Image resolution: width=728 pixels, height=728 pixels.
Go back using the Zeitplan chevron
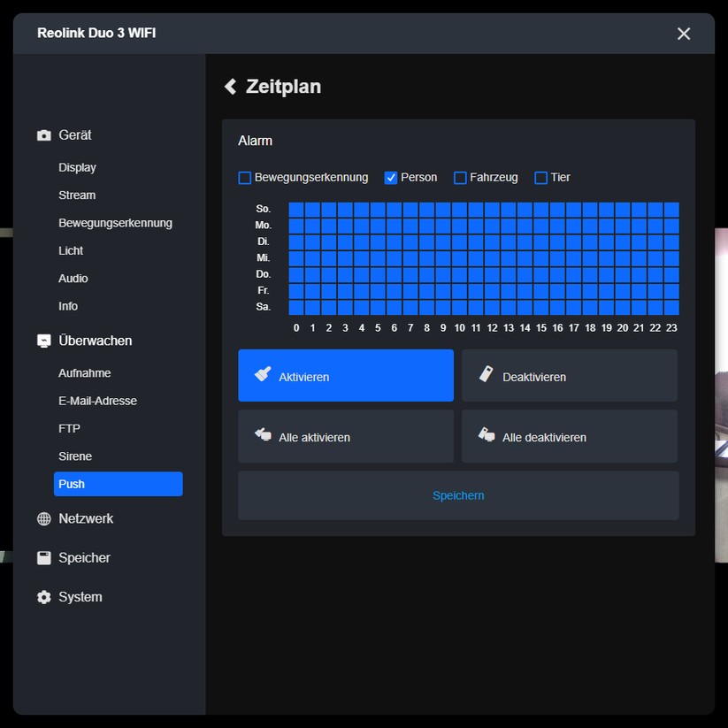tap(229, 86)
